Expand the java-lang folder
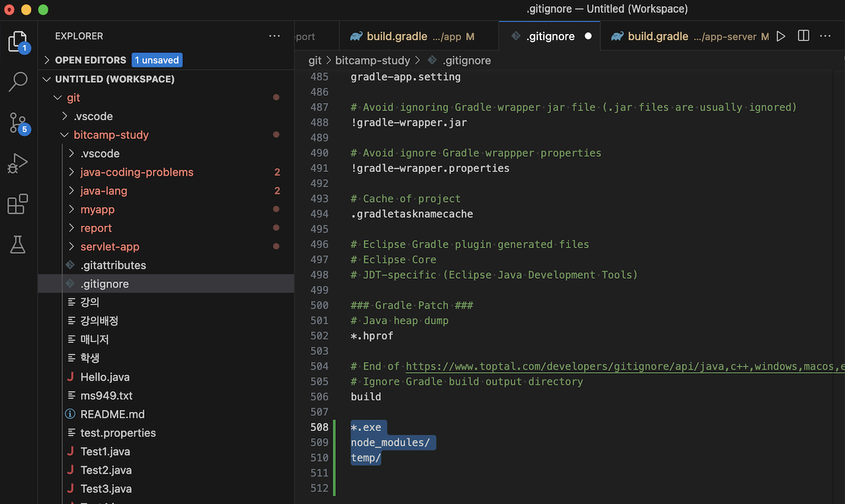845x504 pixels. 72,191
